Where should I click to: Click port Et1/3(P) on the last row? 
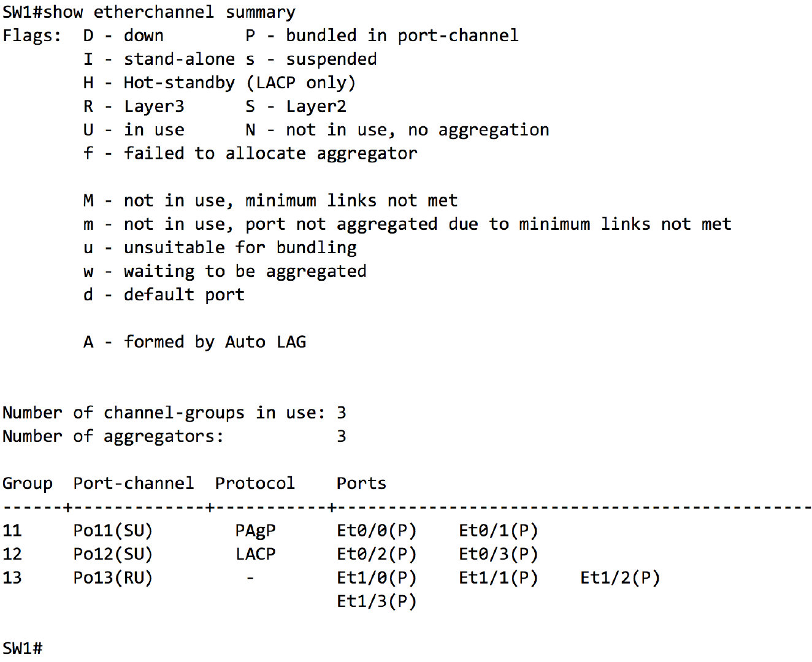tap(377, 601)
